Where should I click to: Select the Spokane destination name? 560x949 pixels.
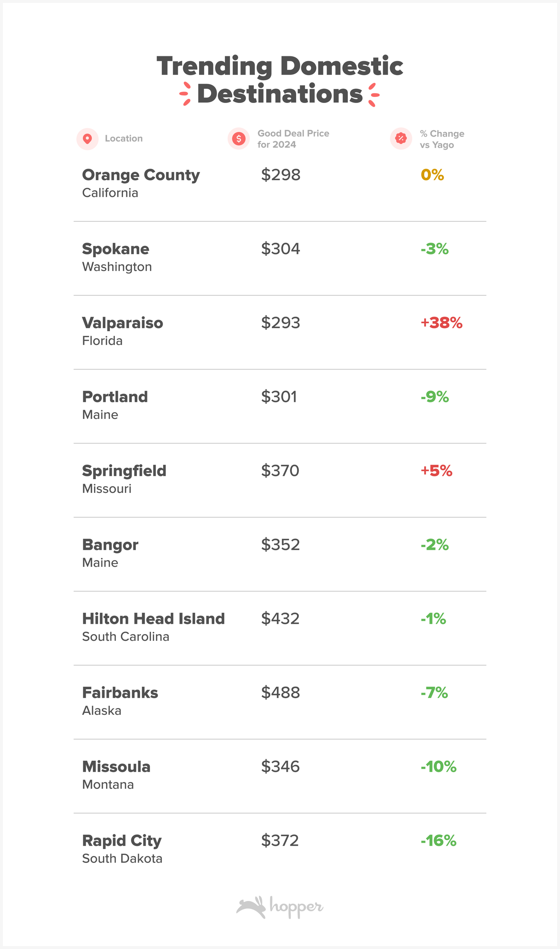tap(116, 249)
